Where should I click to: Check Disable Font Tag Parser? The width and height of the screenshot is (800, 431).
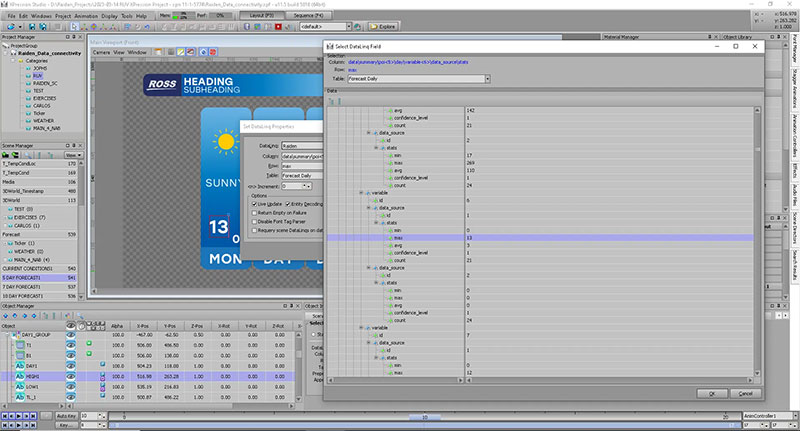pyautogui.click(x=254, y=221)
